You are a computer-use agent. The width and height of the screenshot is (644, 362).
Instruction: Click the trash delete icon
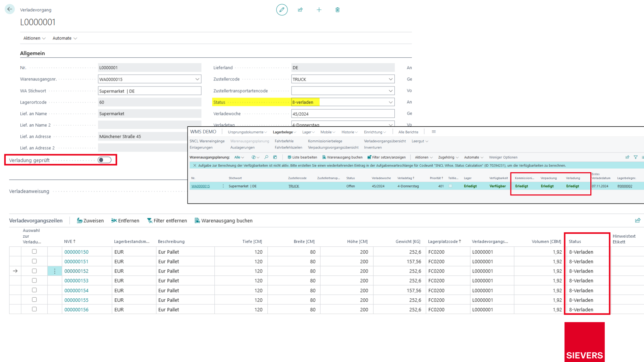click(337, 10)
